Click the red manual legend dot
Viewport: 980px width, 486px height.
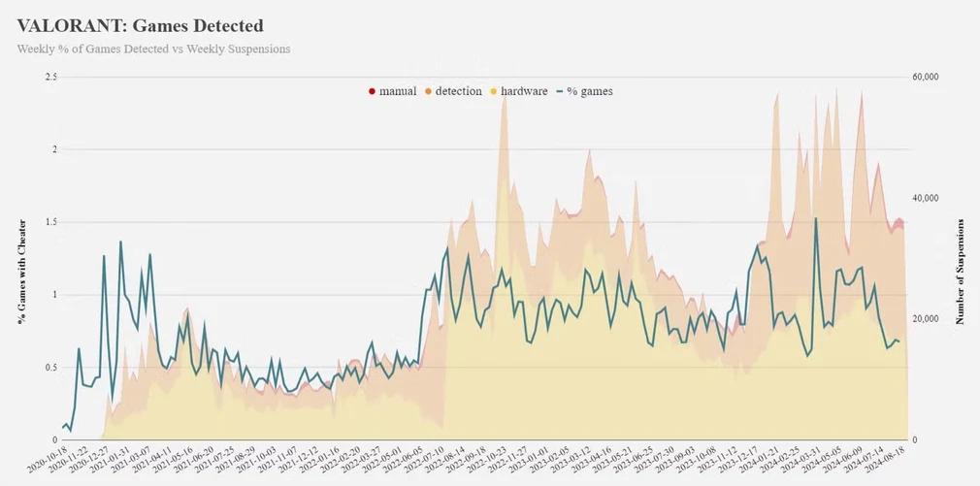pos(372,91)
